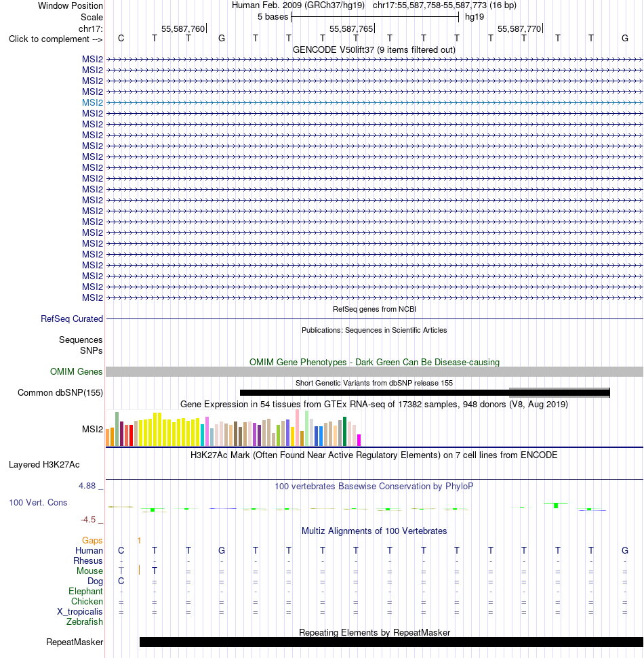The width and height of the screenshot is (644, 658).
Task: Open the OMIM Genes track label
Action: click(76, 371)
